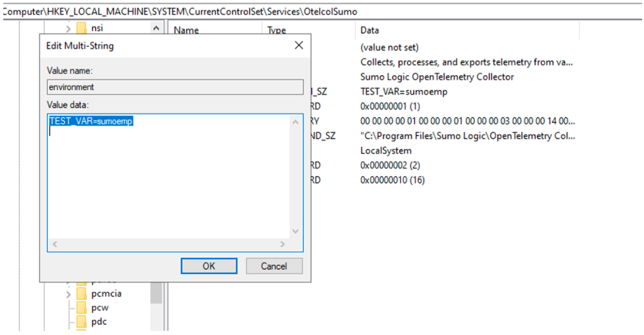Close the Edit Multi-String dialog
The height and width of the screenshot is (335, 644).
click(298, 45)
